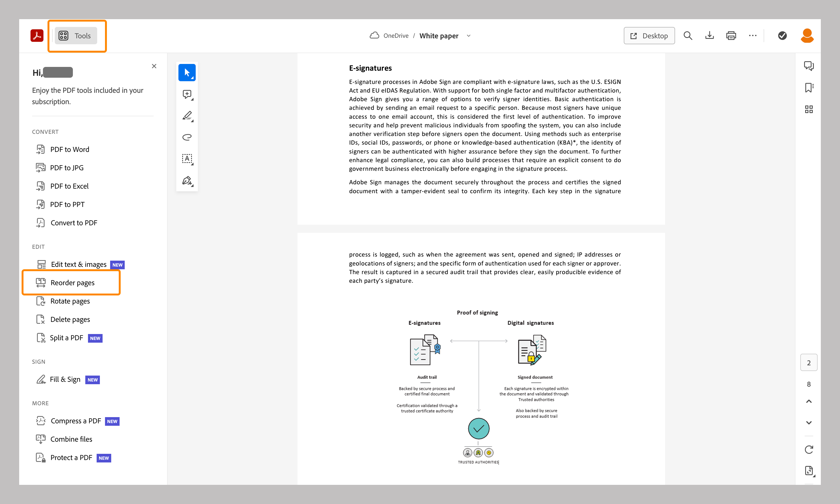Download the current PDF
840x504 pixels.
[709, 35]
